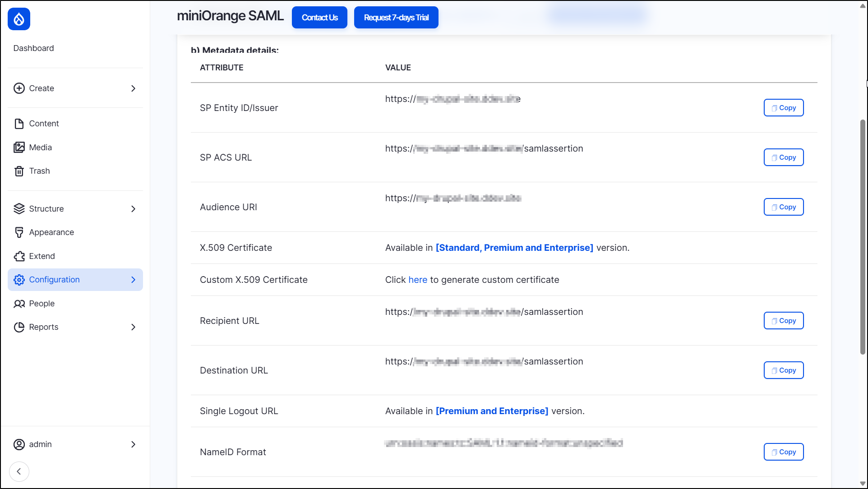Select the Content page icon

[19, 123]
